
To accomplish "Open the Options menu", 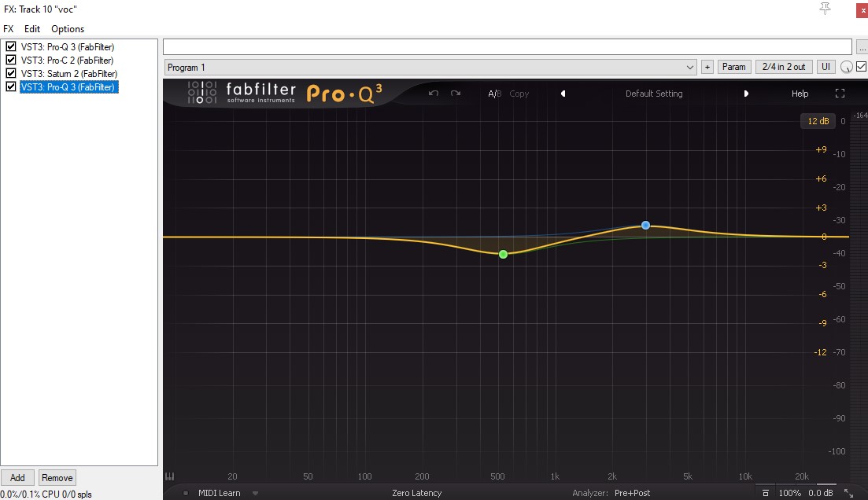I will point(68,29).
